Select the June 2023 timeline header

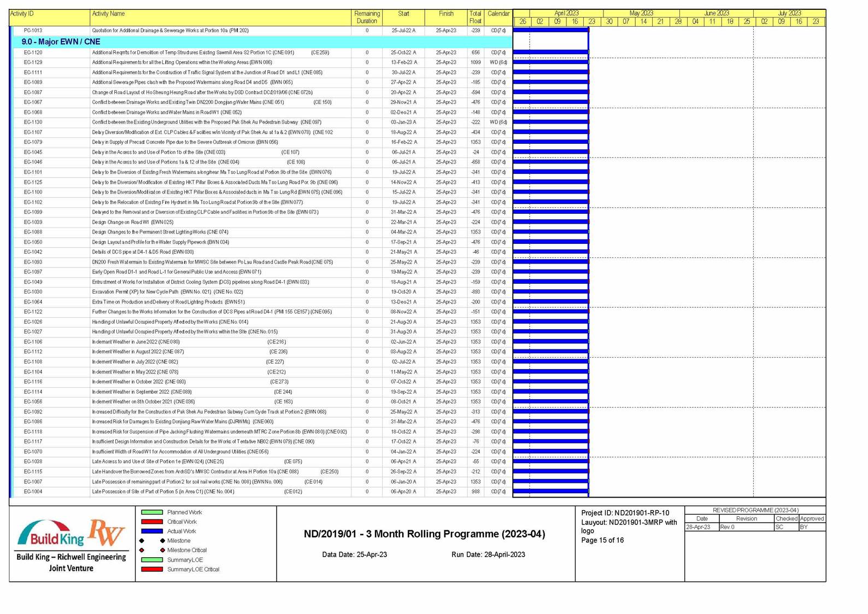click(717, 13)
